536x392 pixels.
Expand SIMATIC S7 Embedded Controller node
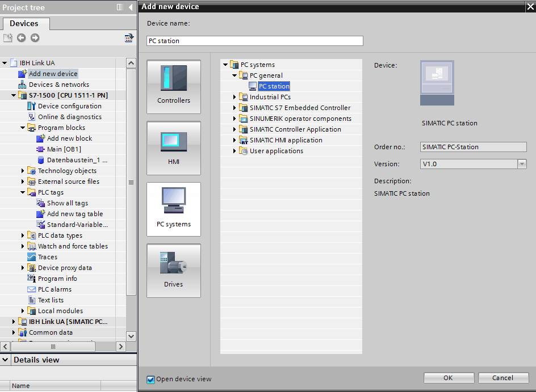click(x=235, y=108)
